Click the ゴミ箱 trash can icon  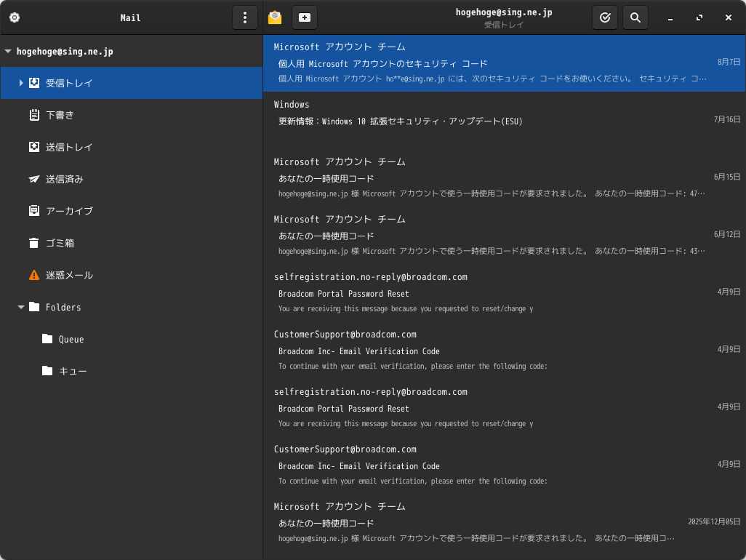pos(34,243)
